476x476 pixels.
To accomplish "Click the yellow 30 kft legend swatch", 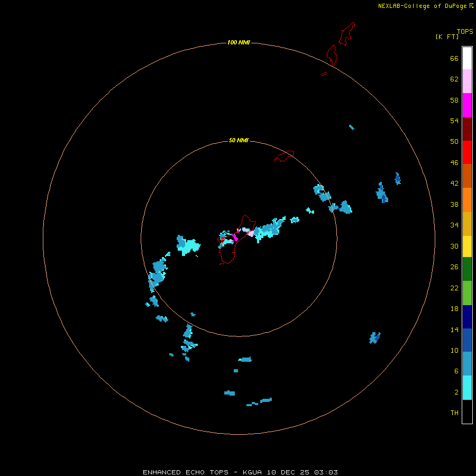I will click(x=467, y=246).
